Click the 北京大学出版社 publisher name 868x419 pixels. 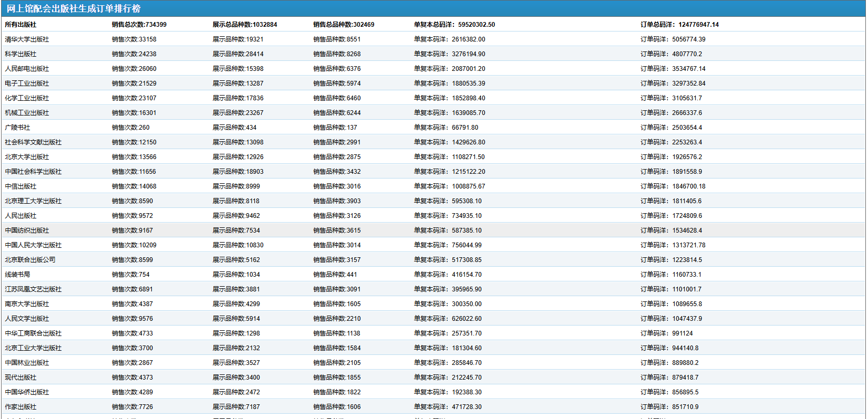click(x=27, y=157)
